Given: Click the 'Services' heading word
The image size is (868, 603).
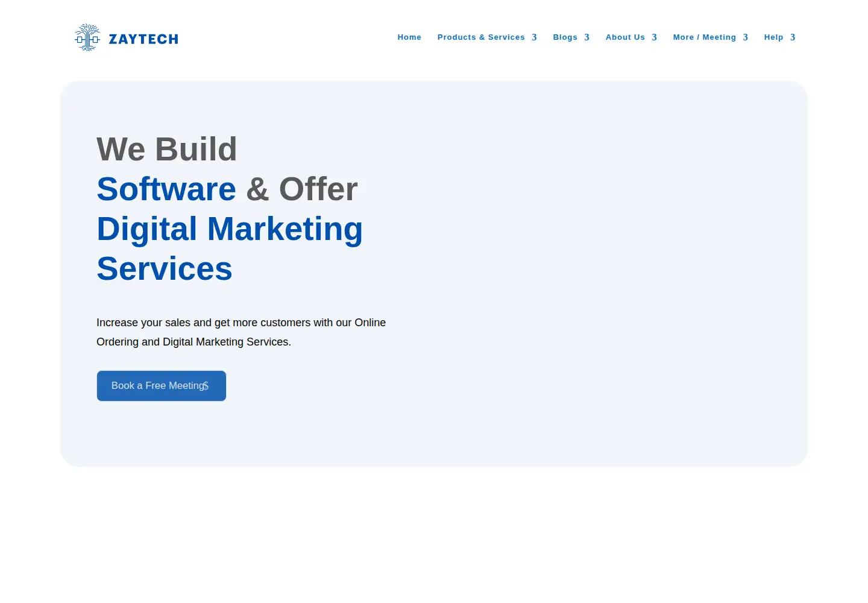Looking at the screenshot, I should [165, 269].
